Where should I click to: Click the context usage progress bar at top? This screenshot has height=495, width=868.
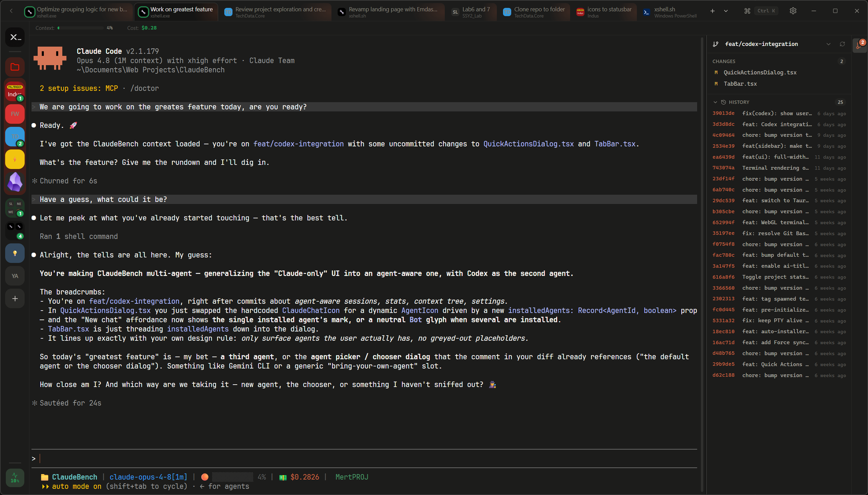click(81, 28)
